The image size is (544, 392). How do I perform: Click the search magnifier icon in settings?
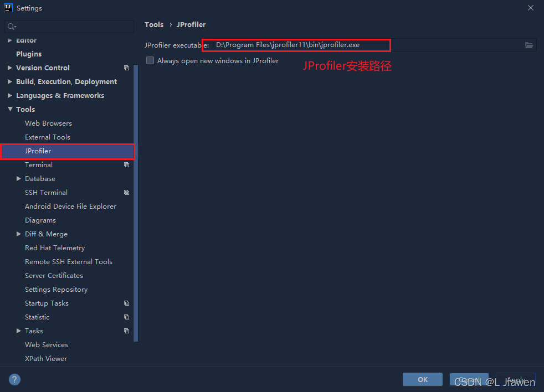click(12, 27)
